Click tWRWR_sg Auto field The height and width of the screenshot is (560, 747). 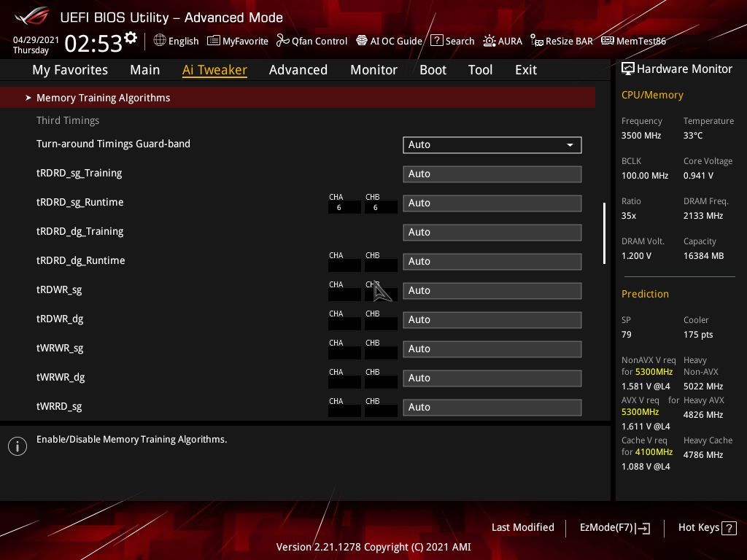coord(492,349)
